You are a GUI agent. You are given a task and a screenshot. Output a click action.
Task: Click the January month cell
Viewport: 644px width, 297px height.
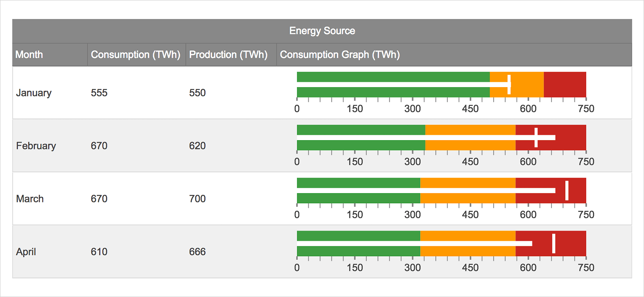coord(34,93)
